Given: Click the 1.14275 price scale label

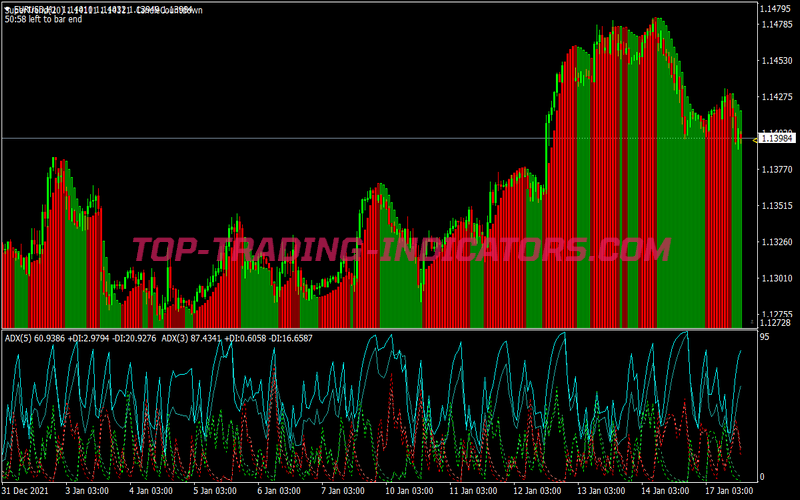Looking at the screenshot, I should click(x=777, y=97).
